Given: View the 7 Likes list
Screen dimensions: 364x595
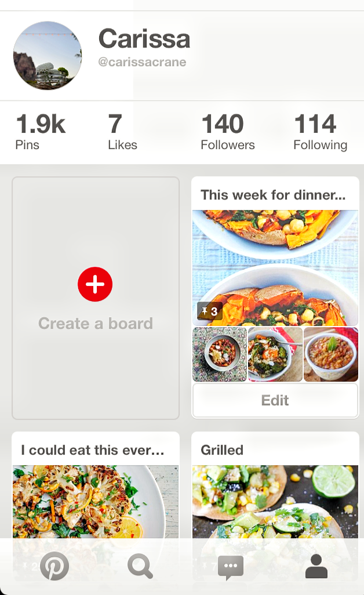Looking at the screenshot, I should pos(122,132).
